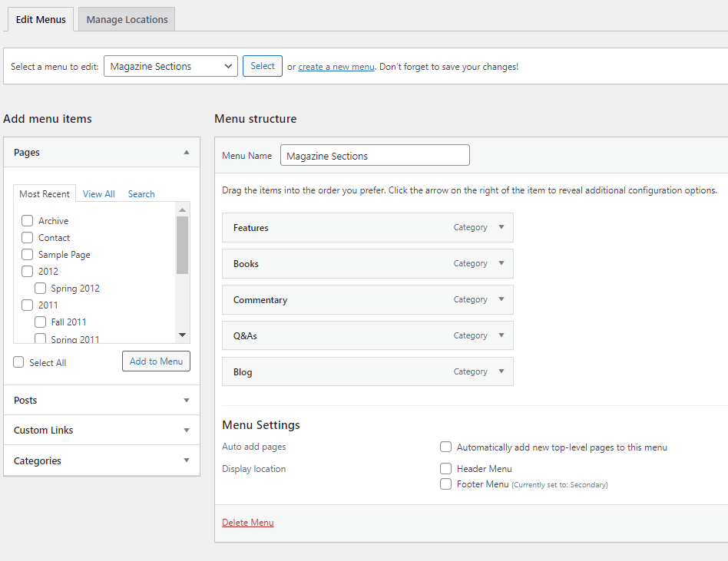This screenshot has width=728, height=561.
Task: Click the pages list scrollbar thumb
Action: point(182,244)
